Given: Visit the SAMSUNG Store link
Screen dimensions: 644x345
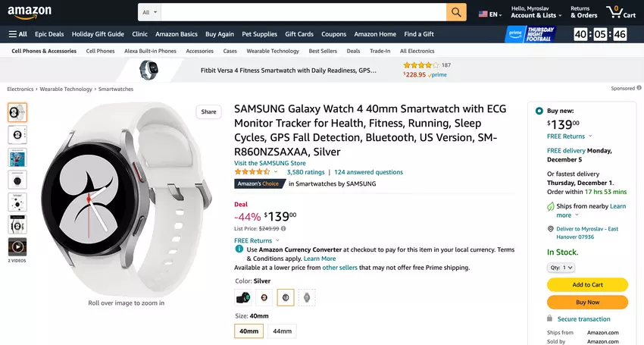Looking at the screenshot, I should (x=270, y=163).
